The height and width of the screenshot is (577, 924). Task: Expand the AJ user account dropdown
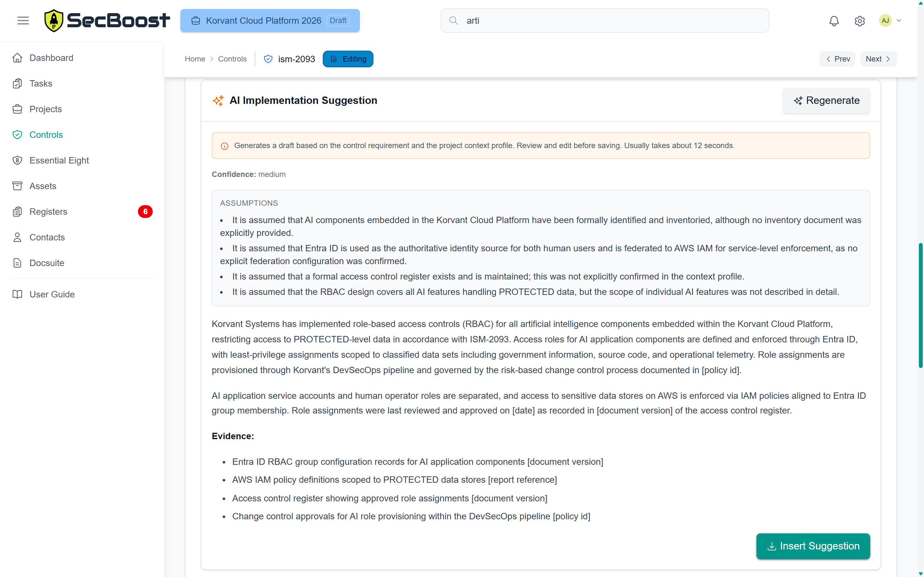890,21
